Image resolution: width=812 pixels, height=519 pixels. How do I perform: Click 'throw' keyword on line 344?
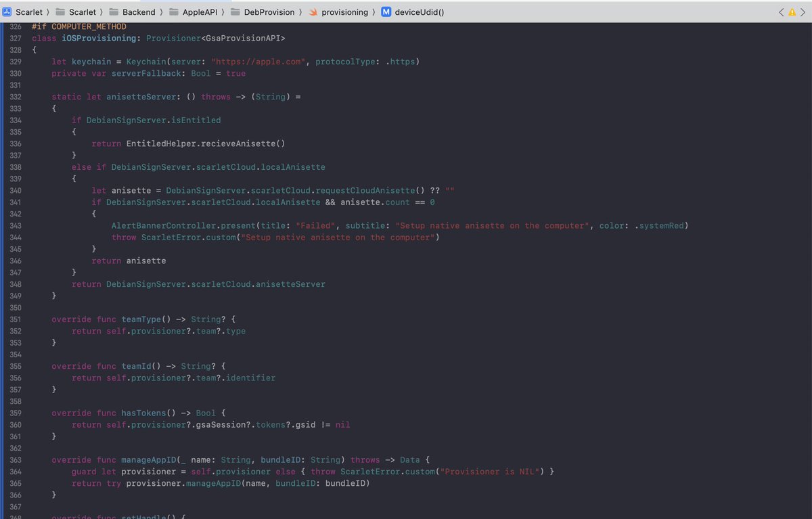pos(124,238)
